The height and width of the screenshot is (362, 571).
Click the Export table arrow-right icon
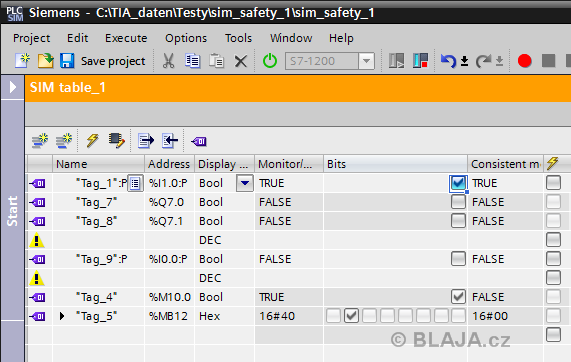(x=146, y=141)
